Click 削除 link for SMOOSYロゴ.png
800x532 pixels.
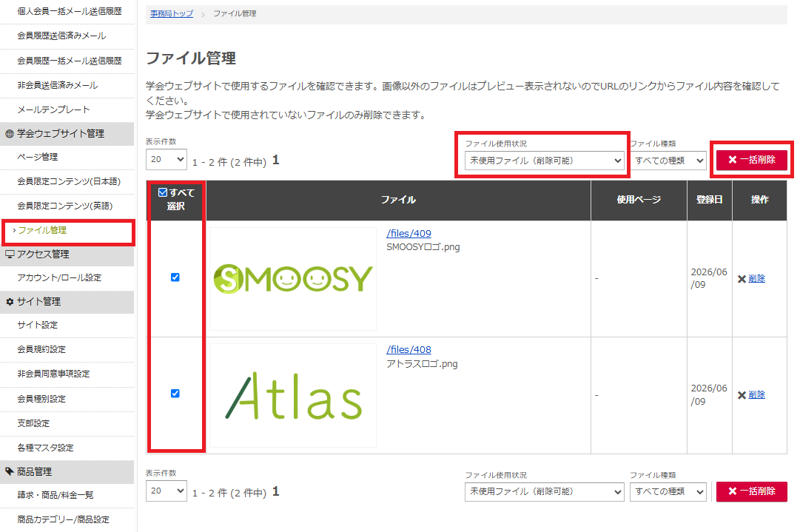coord(756,278)
